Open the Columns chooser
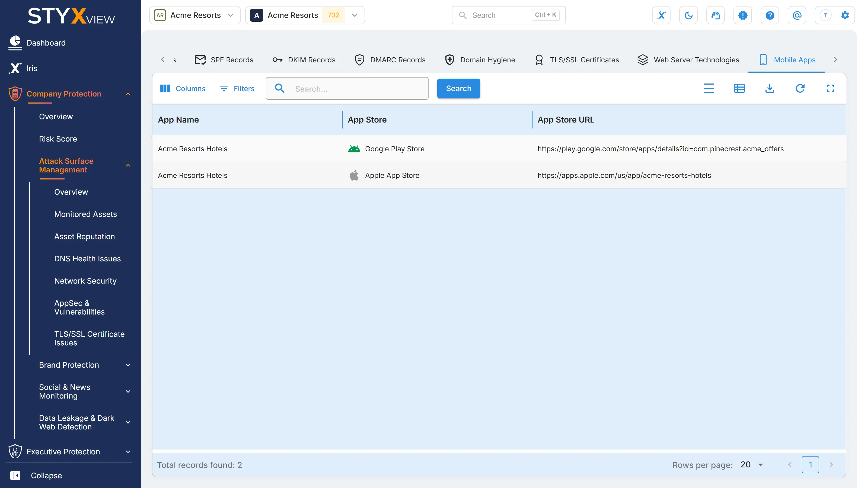This screenshot has height=488, width=868. pos(182,88)
